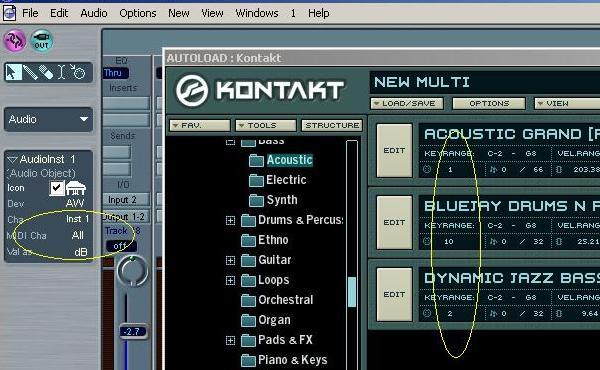Image resolution: width=600 pixels, height=370 pixels.
Task: Select the text cursor tool
Action: click(x=61, y=72)
